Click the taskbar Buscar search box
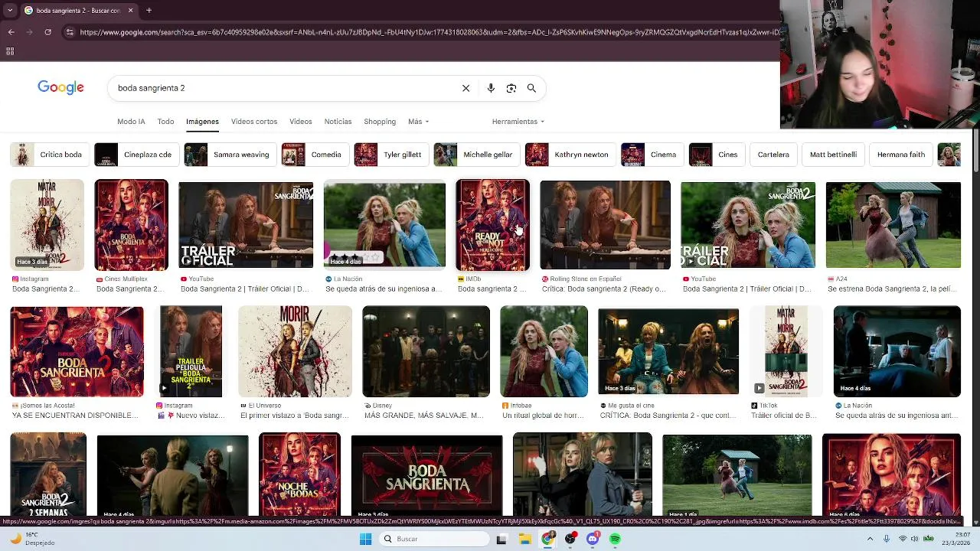 433,539
